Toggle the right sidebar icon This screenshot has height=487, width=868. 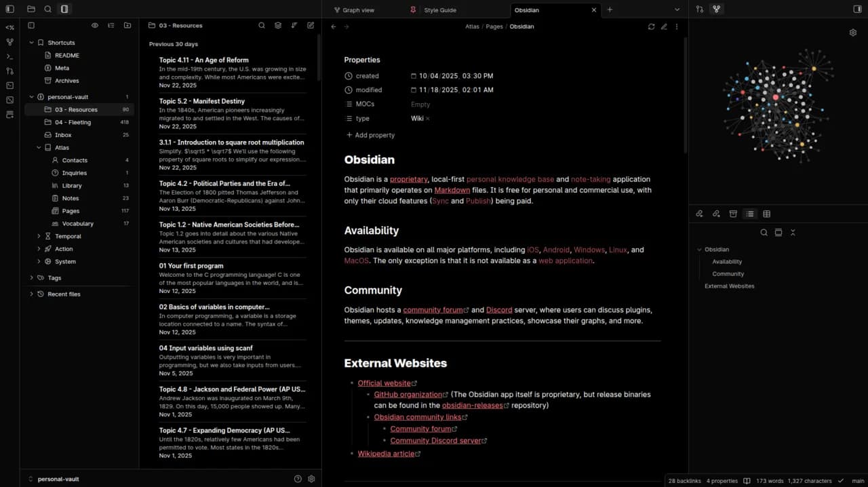pyautogui.click(x=857, y=9)
